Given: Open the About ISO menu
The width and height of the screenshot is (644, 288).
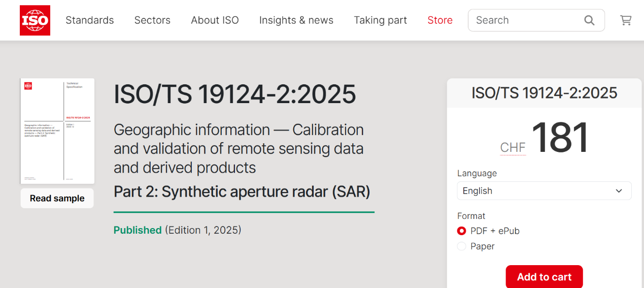Looking at the screenshot, I should tap(215, 20).
